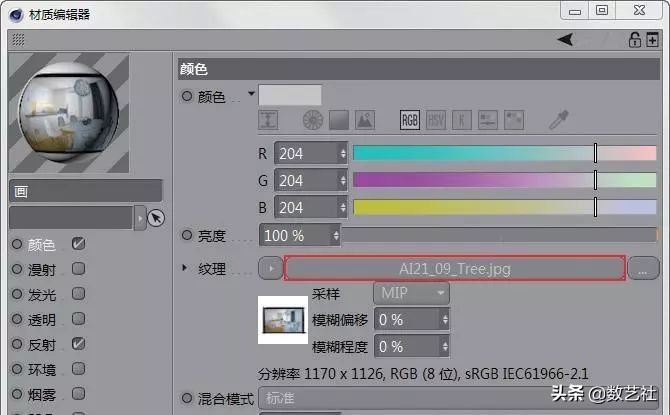Image resolution: width=670 pixels, height=415 pixels.
Task: Click the material preview sphere
Action: [69, 112]
